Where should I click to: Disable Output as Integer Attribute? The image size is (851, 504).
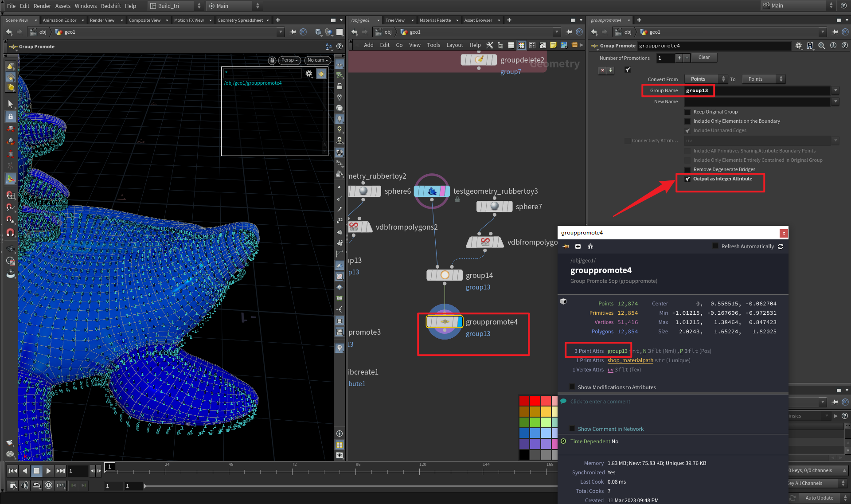688,179
